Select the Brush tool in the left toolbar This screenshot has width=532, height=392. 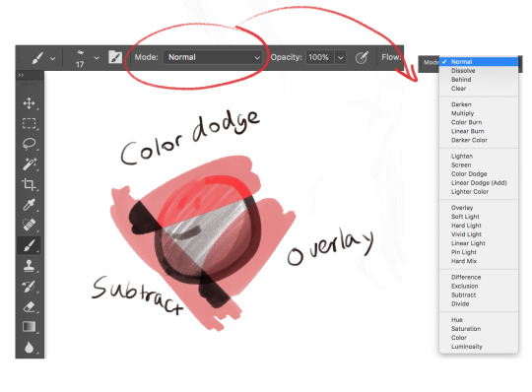click(x=30, y=245)
